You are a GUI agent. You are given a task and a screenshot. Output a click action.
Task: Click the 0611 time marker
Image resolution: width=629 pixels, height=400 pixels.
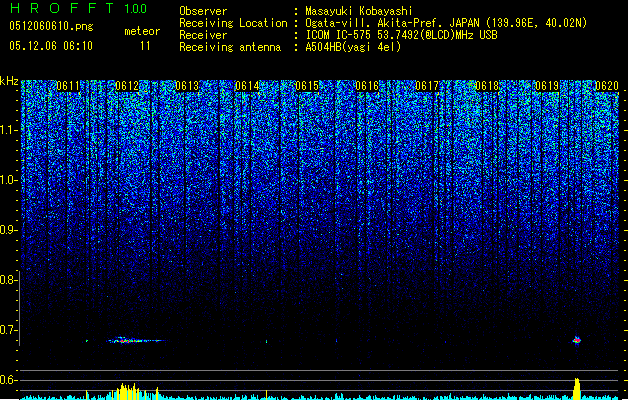pos(68,86)
